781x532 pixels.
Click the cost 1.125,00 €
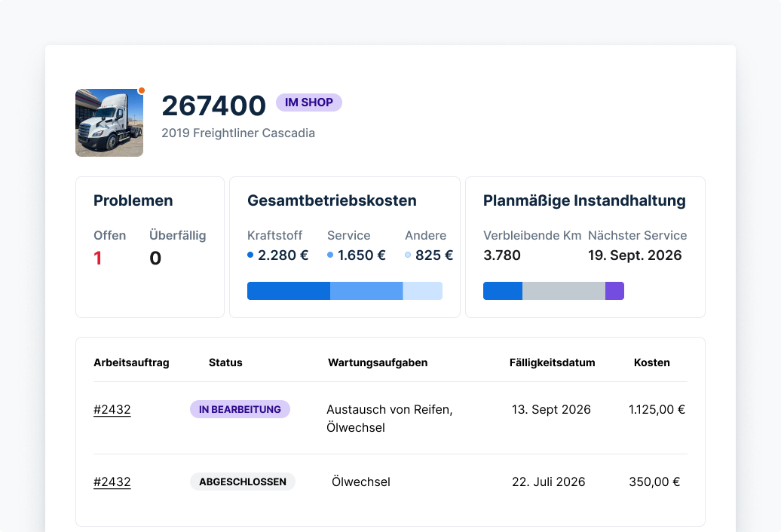(x=657, y=410)
